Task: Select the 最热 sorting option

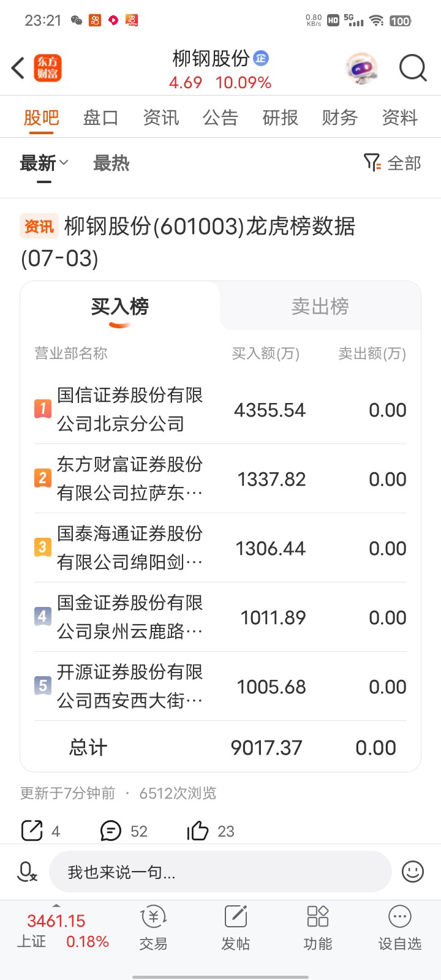Action: click(x=111, y=164)
